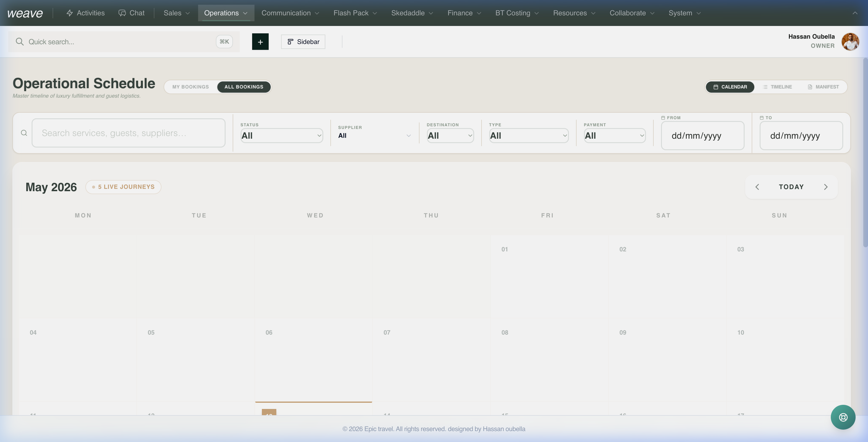Select calendar day 10
The height and width of the screenshot is (442, 868).
[785, 360]
